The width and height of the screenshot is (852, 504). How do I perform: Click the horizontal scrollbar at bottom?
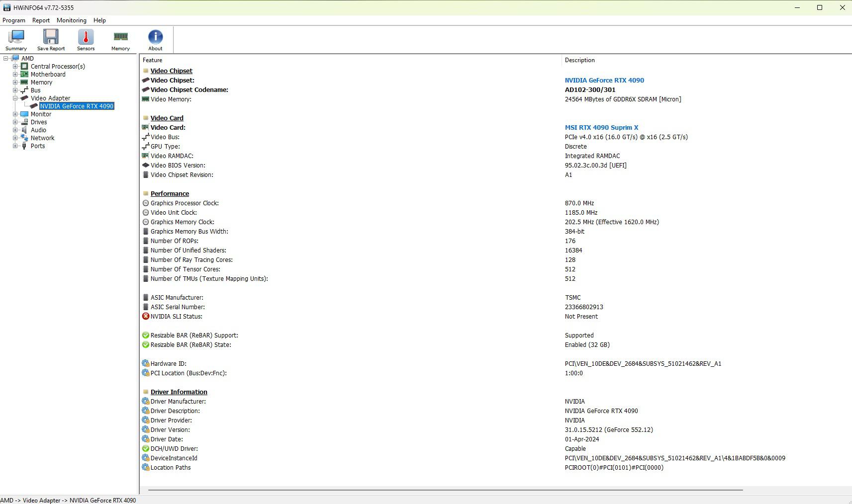tap(446, 490)
